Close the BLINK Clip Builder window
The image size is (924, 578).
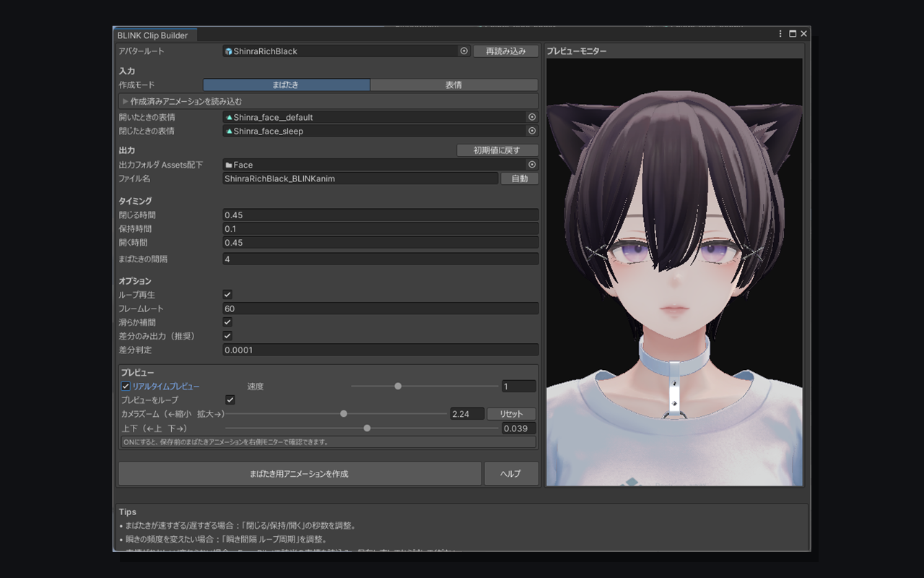[x=803, y=34]
